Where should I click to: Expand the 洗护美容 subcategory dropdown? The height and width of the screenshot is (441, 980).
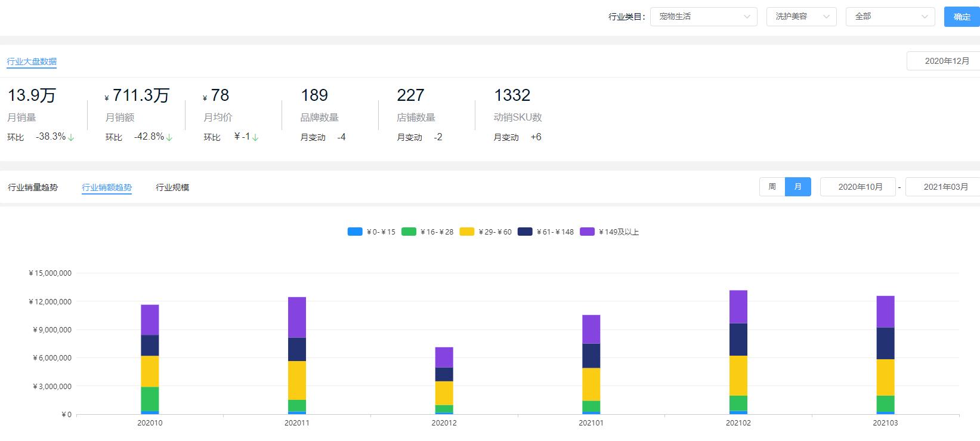[802, 17]
